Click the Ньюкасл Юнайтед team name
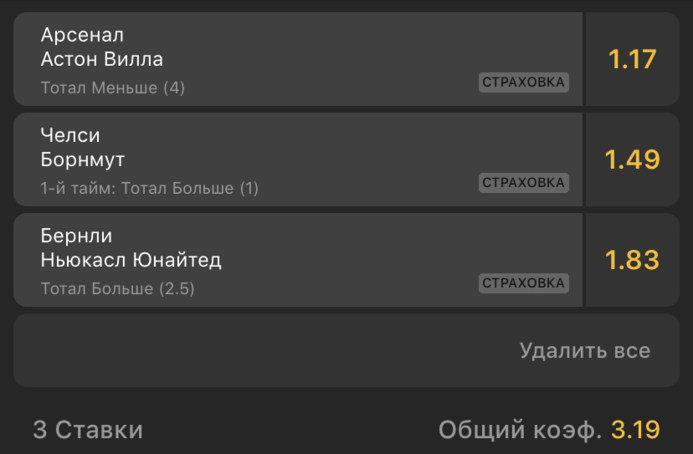 click(x=131, y=260)
